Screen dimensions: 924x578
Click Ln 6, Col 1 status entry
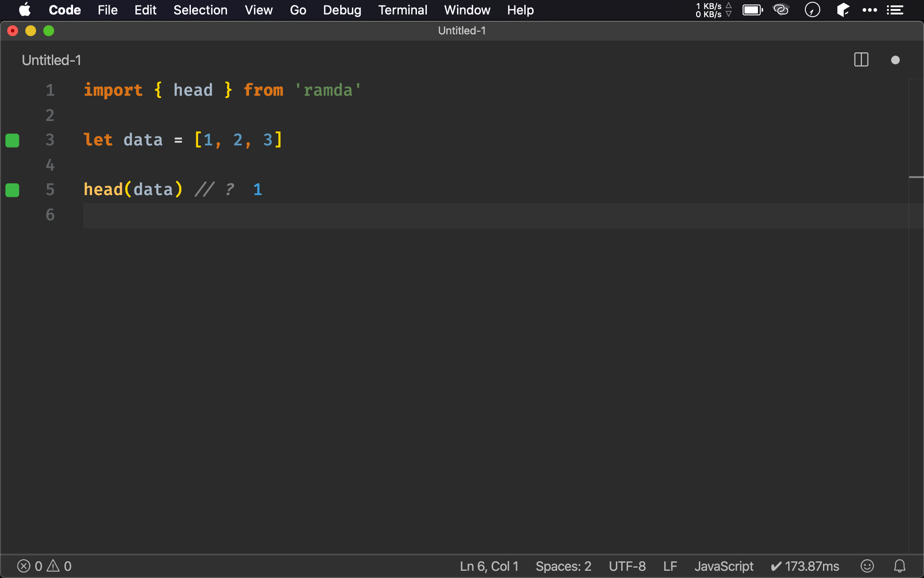click(x=489, y=566)
